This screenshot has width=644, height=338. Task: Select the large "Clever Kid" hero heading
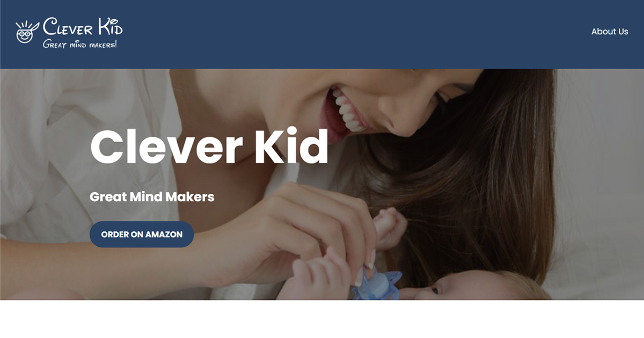coord(209,146)
